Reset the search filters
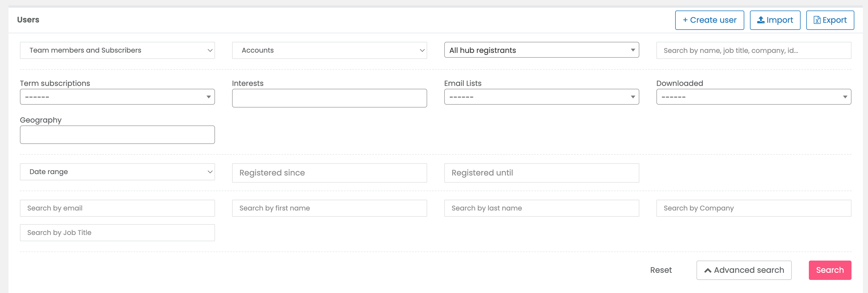The height and width of the screenshot is (293, 868). click(x=660, y=270)
